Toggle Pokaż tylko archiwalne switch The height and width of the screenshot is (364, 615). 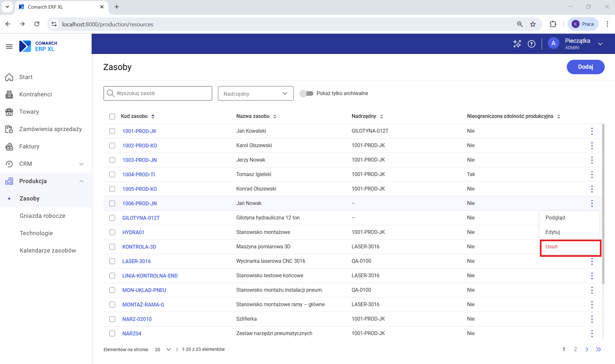(x=306, y=93)
